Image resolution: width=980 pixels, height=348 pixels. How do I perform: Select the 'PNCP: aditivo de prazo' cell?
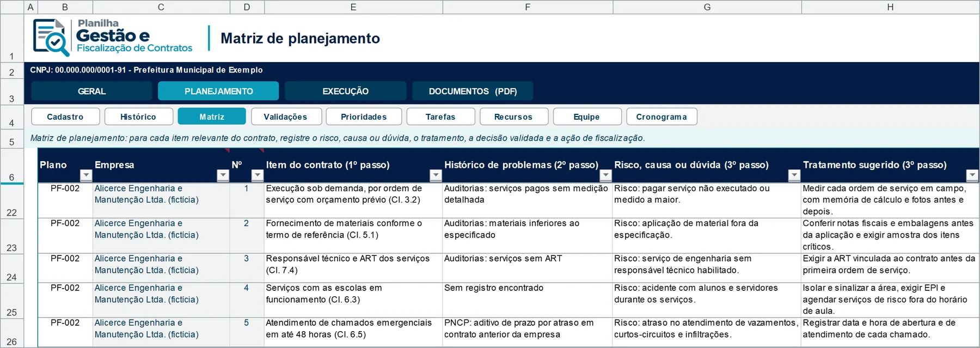click(x=528, y=332)
